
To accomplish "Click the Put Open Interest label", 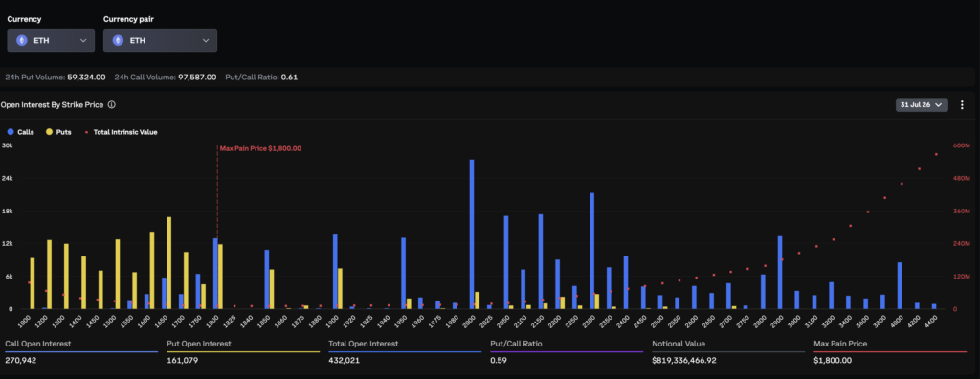I will 199,344.
